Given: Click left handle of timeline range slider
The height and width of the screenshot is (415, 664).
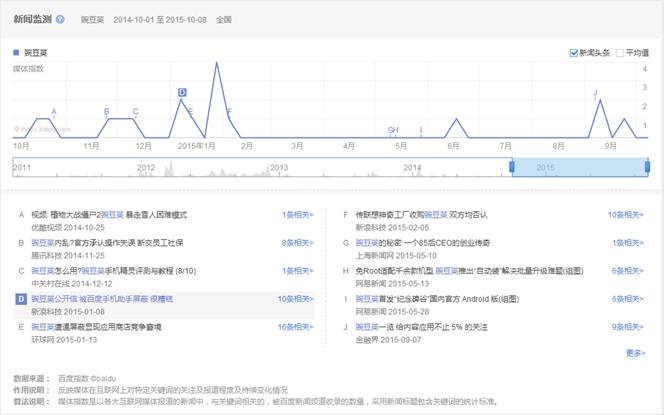Looking at the screenshot, I should pos(512,166).
